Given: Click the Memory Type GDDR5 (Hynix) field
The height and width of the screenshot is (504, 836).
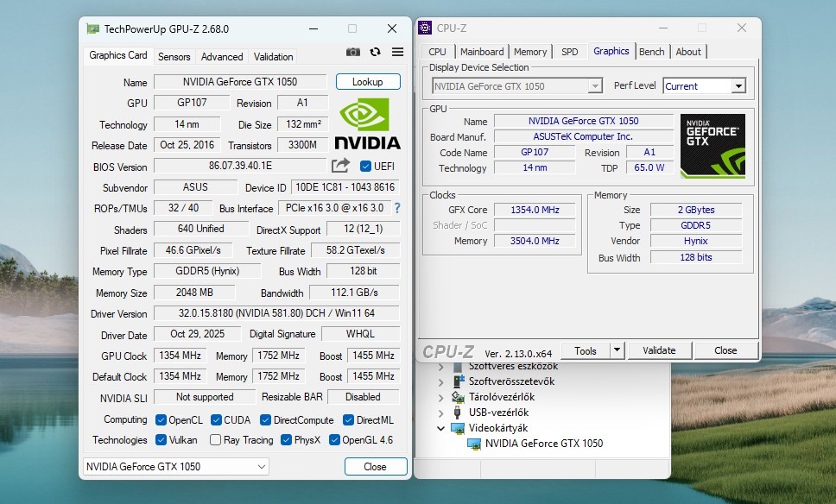Looking at the screenshot, I should coord(207,271).
